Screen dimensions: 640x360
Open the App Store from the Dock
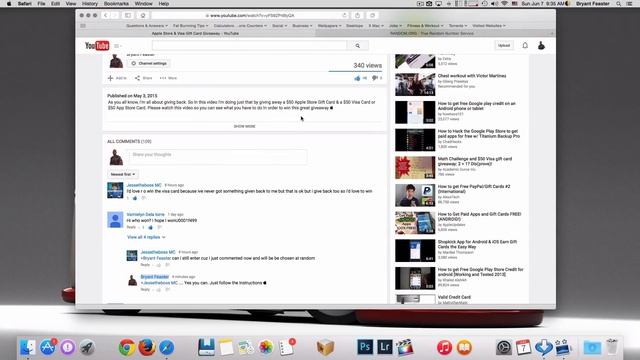pos(48,347)
